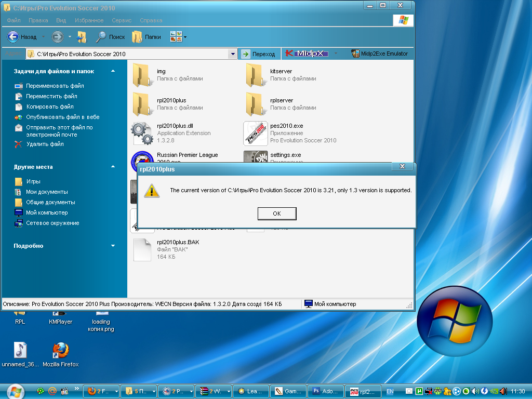Open the Forward button history dropdown arrow

click(70, 37)
